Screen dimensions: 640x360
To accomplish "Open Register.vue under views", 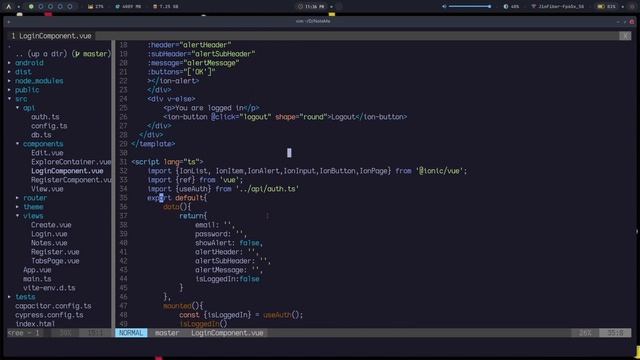I will click(55, 252).
